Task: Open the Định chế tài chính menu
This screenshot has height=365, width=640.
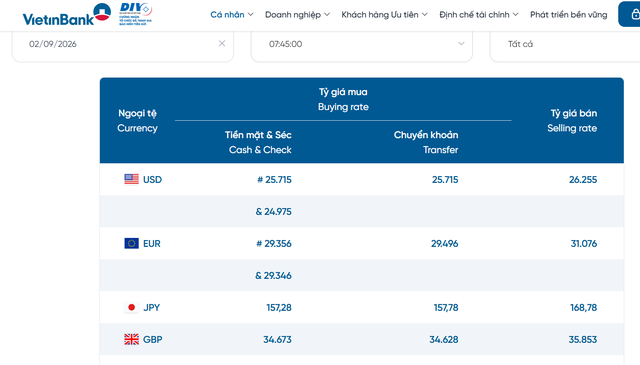Action: [x=479, y=15]
